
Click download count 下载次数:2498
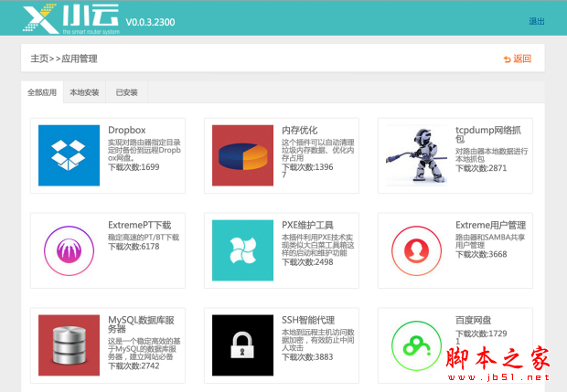(x=307, y=262)
